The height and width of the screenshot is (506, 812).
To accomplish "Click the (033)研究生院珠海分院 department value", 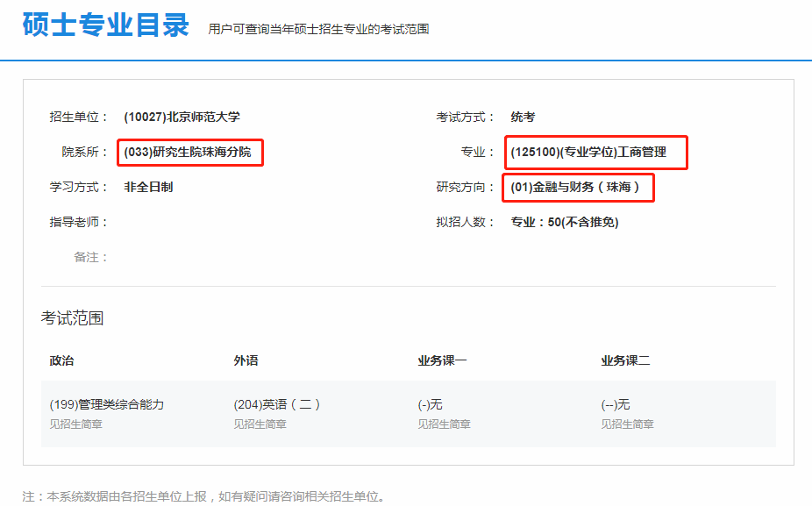I will click(x=188, y=152).
